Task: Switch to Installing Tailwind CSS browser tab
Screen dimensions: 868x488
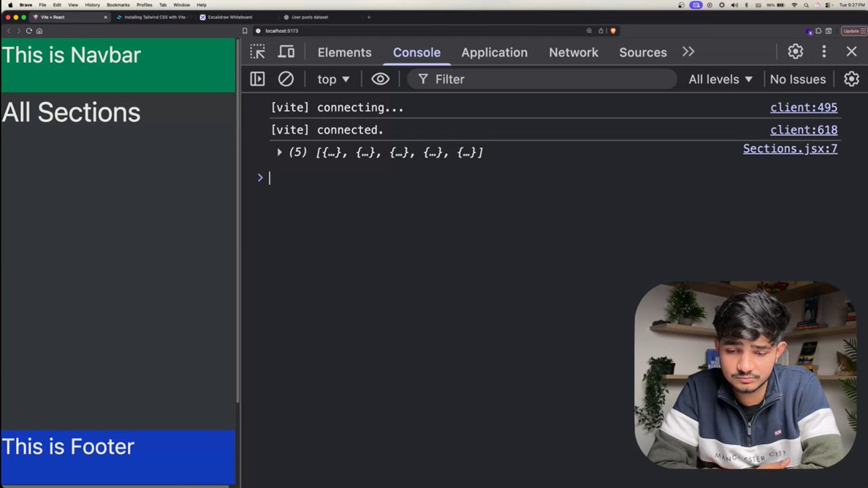Action: (153, 17)
